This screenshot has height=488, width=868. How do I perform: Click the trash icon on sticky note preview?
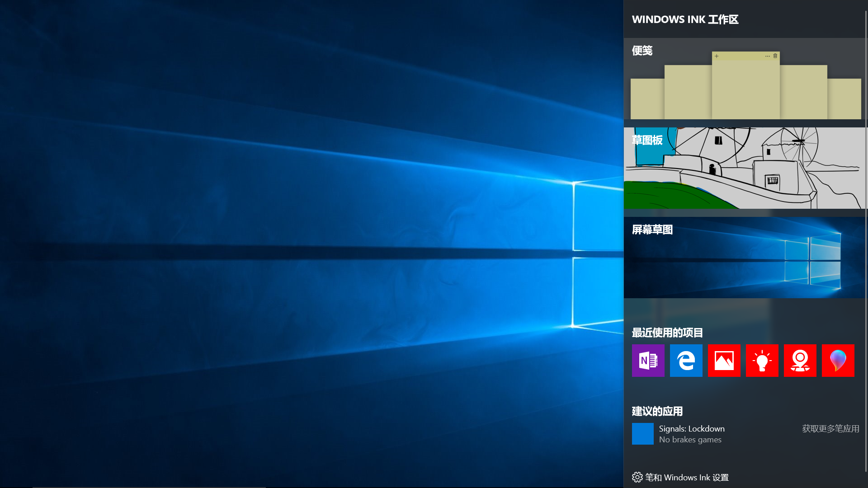pos(775,56)
